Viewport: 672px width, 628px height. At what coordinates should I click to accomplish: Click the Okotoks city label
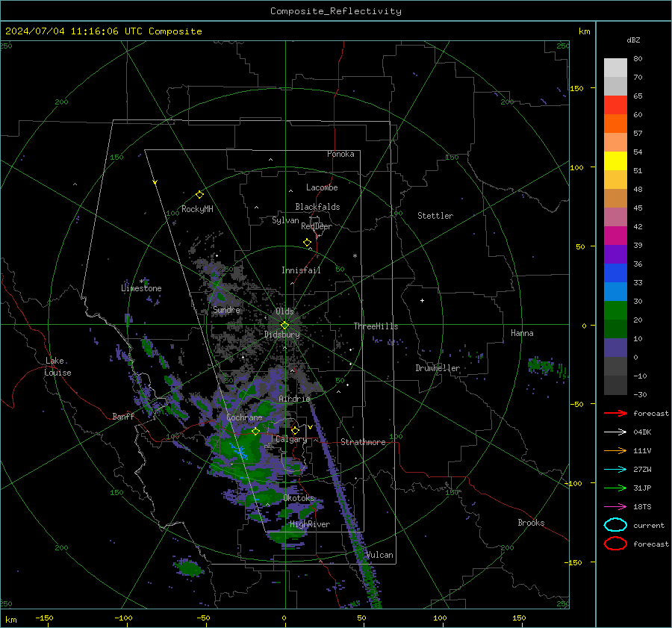(299, 498)
